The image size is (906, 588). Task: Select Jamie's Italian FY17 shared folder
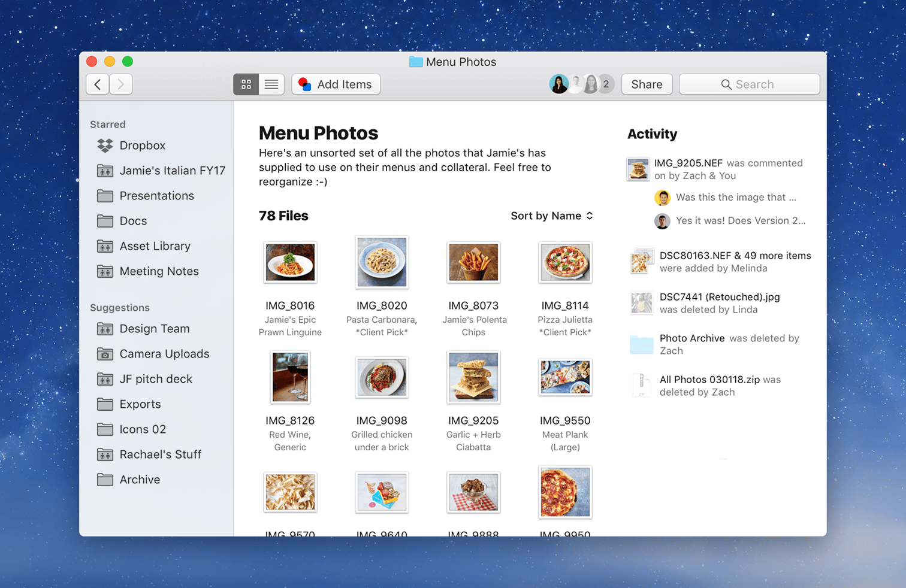(172, 171)
